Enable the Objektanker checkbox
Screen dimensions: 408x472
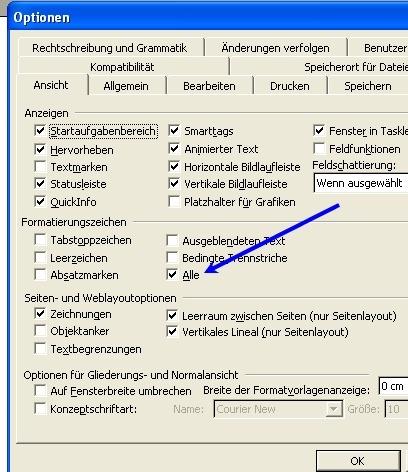(x=40, y=331)
